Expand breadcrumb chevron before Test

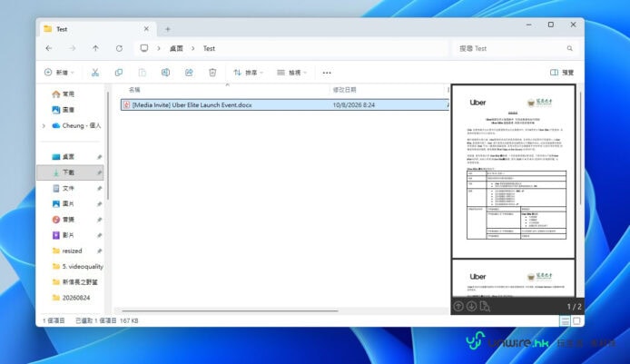192,48
